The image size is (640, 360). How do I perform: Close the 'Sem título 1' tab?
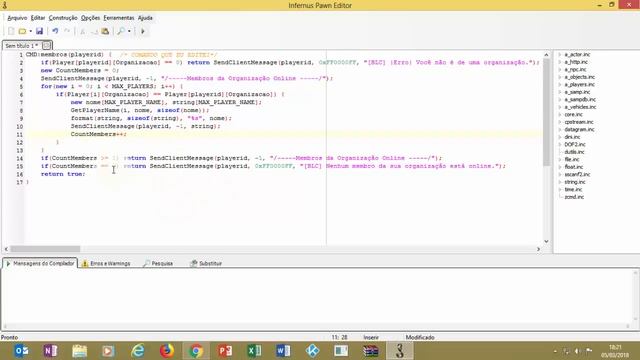tap(47, 45)
